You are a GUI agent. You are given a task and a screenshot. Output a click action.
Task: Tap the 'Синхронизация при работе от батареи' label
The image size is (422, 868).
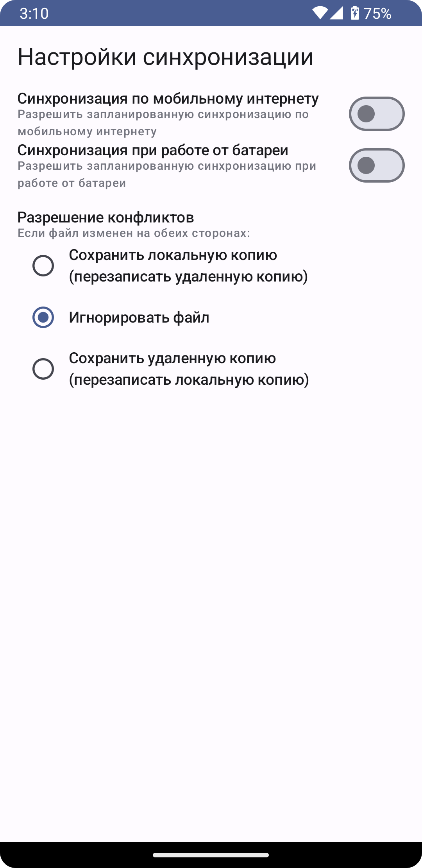pos(153,150)
